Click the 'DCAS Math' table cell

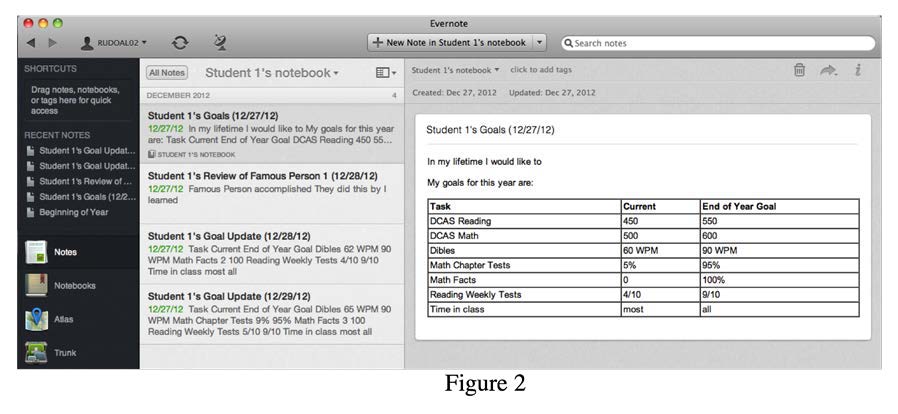pyautogui.click(x=524, y=235)
